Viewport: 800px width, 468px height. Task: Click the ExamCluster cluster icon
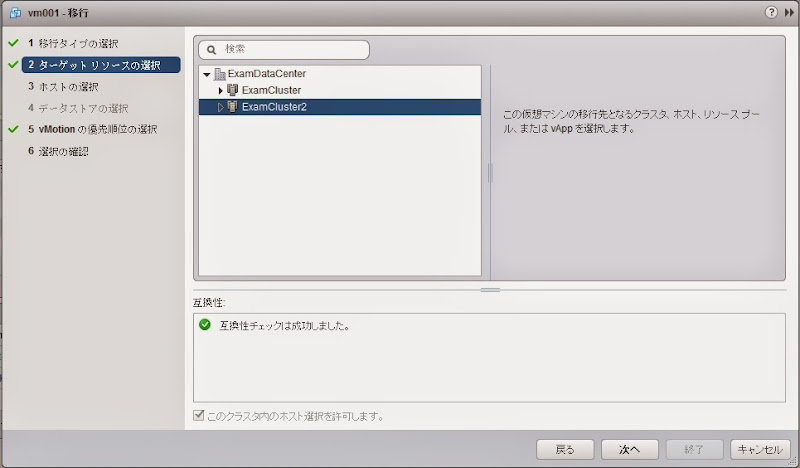pyautogui.click(x=233, y=90)
